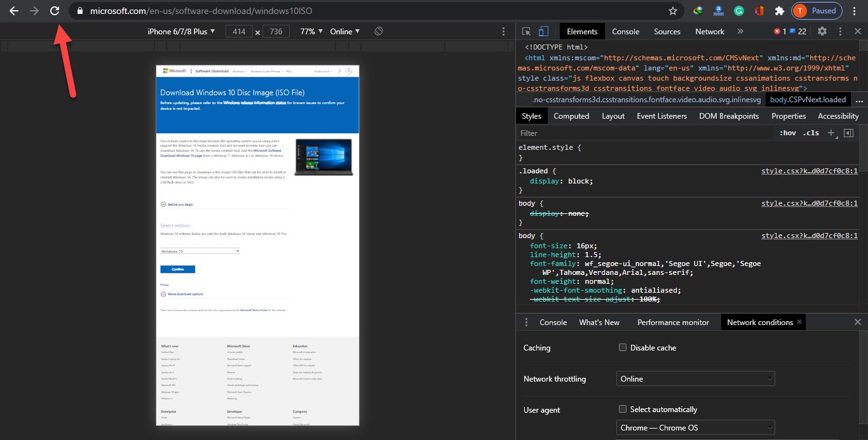The width and height of the screenshot is (868, 440).
Task: Enable the Disable cache checkbox
Action: (x=623, y=347)
